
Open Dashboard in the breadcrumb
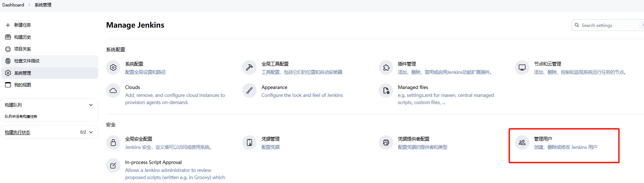coord(13,5)
